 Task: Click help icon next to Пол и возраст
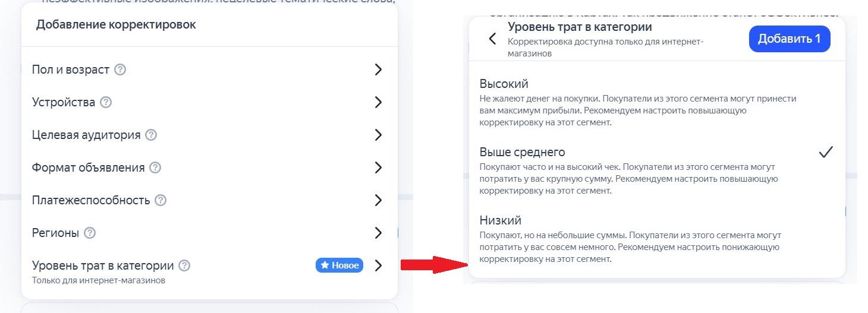tap(120, 69)
